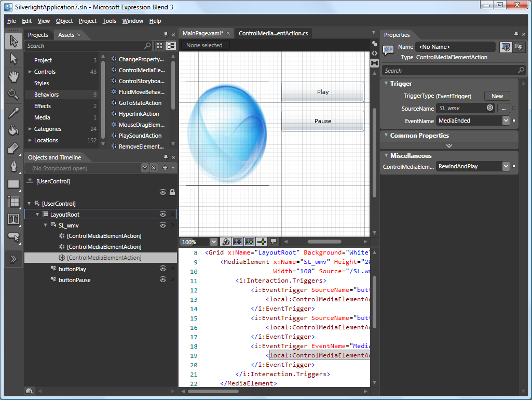The image size is (532, 400).
Task: Toggle visibility of LayoutRoot
Action: click(x=163, y=214)
